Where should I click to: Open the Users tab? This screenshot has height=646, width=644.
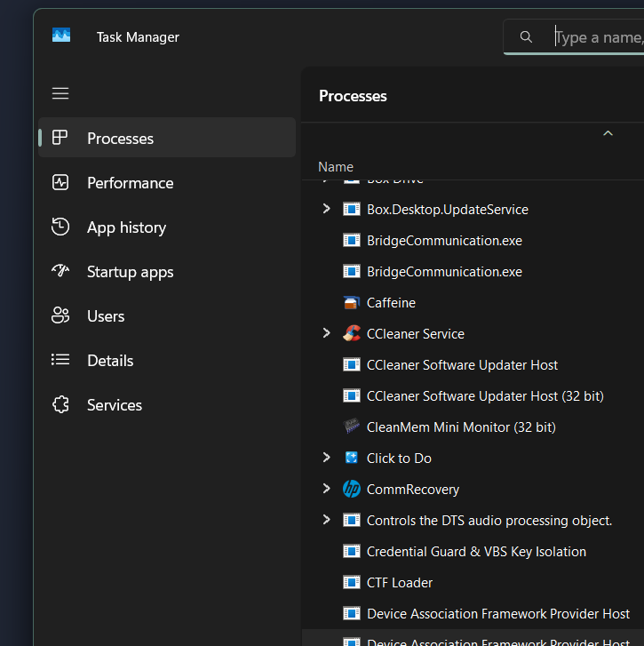[167, 316]
